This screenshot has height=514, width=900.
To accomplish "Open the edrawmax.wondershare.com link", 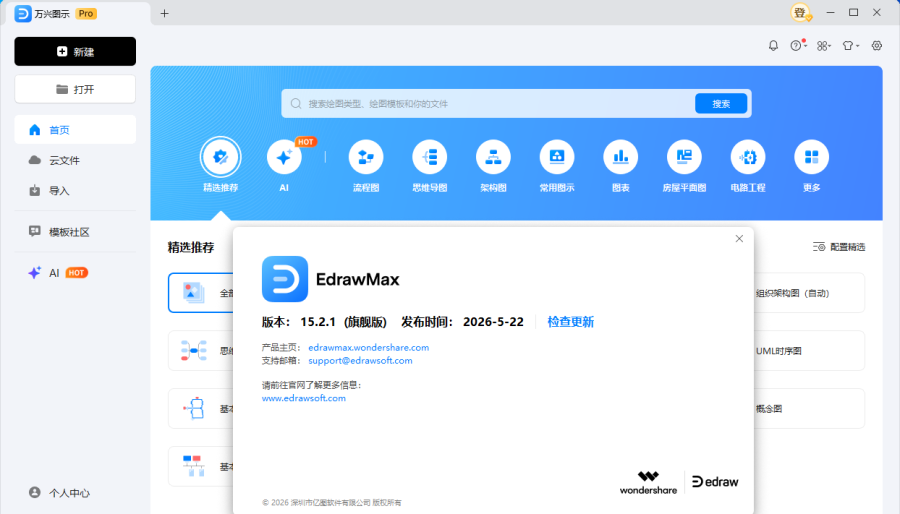I will [x=368, y=348].
